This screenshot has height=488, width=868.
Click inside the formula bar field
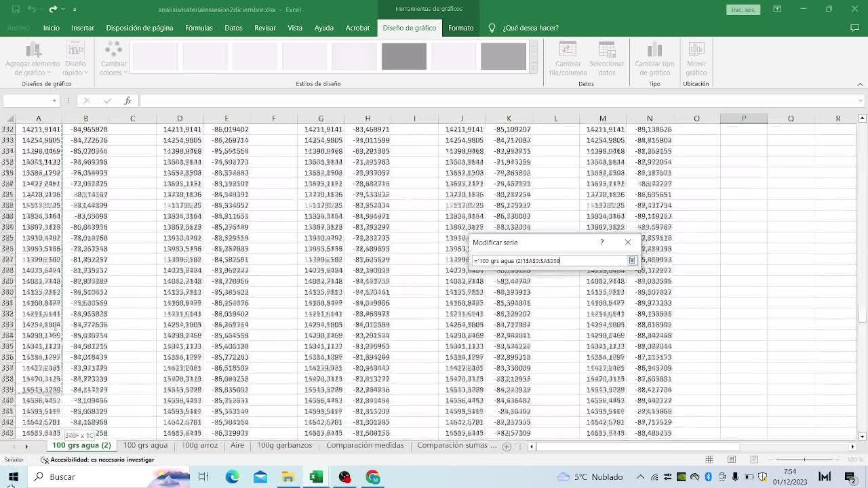498,101
